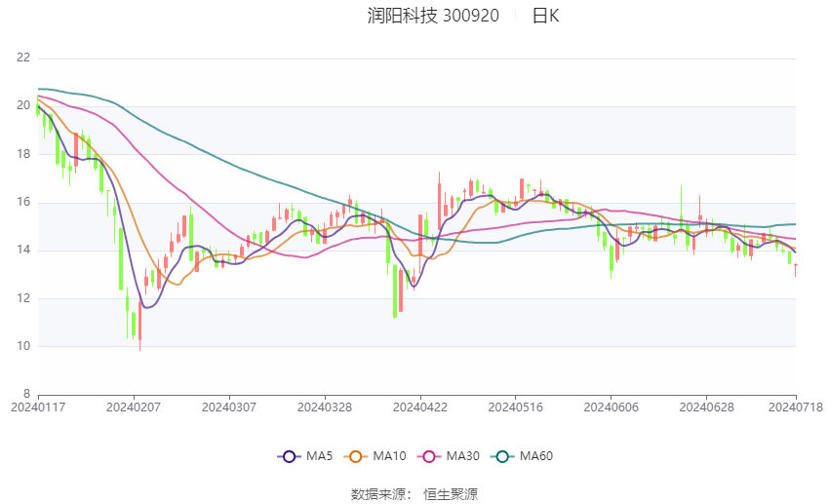The height and width of the screenshot is (504, 829).
Task: Click the y-axis value 22
Action: [23, 58]
